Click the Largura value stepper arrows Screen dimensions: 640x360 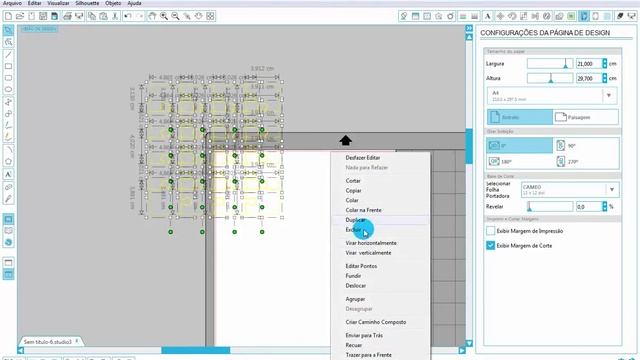[604, 64]
